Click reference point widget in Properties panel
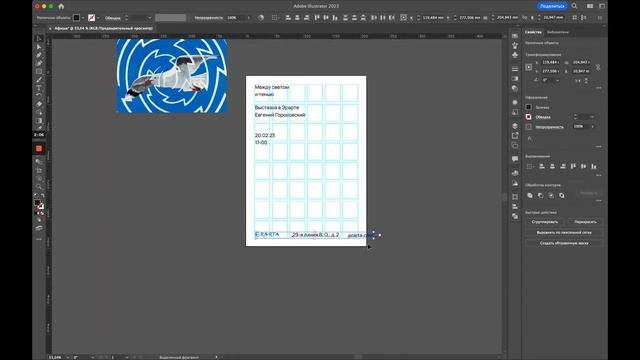640x360 pixels. click(529, 67)
